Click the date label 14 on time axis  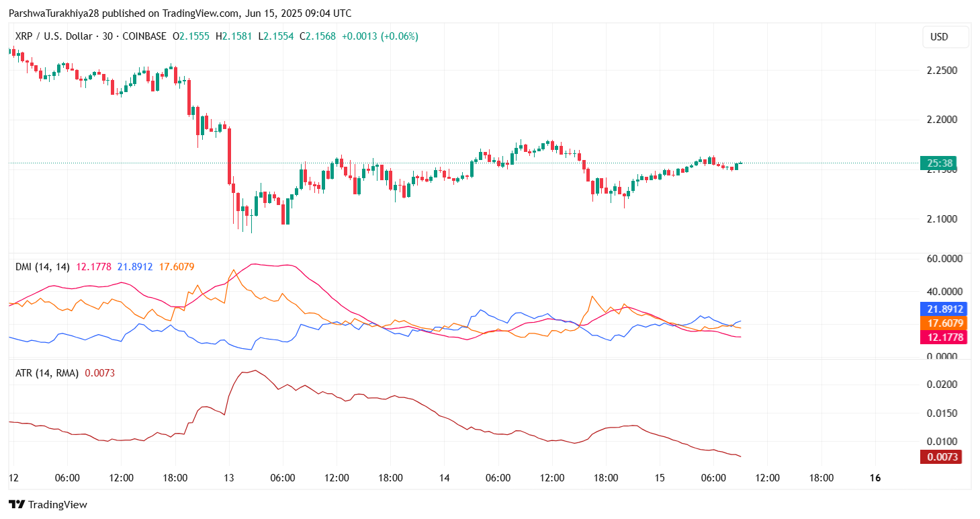click(x=444, y=478)
